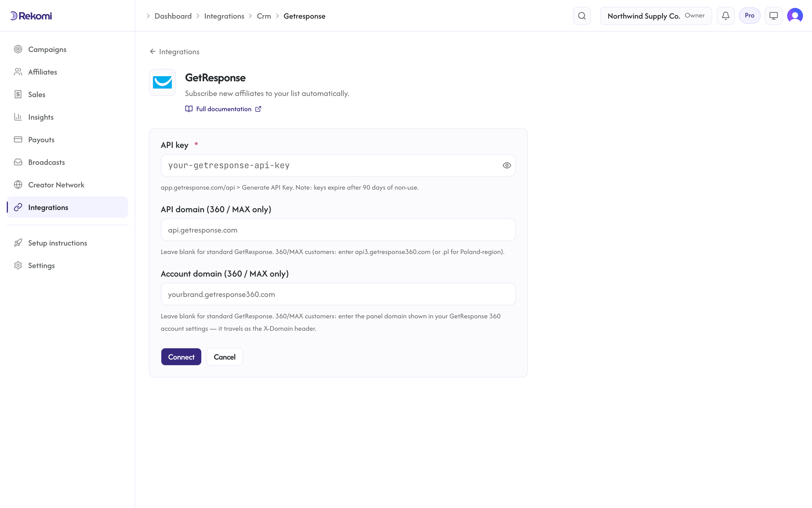Focus the API domain input field
The width and height of the screenshot is (812, 508).
point(338,230)
